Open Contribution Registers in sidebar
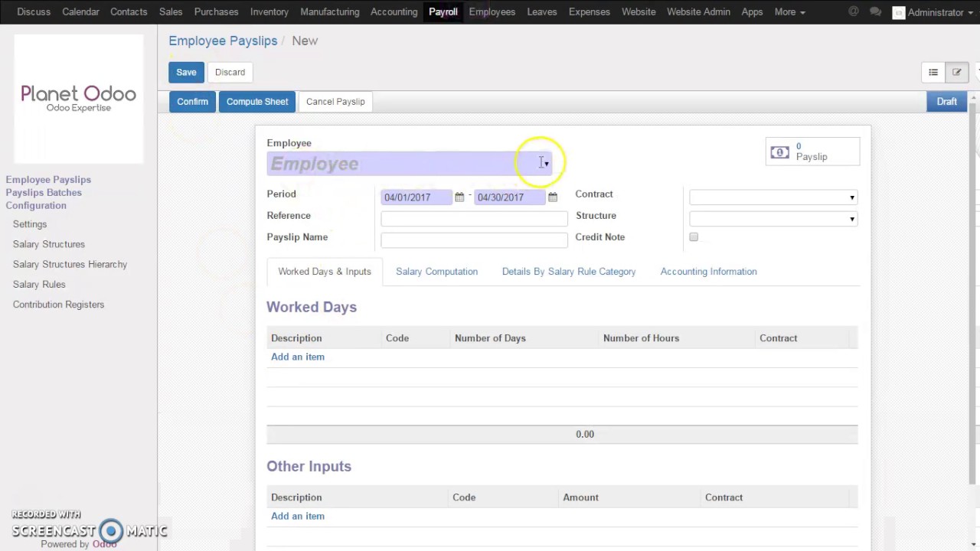980x551 pixels. pyautogui.click(x=58, y=305)
